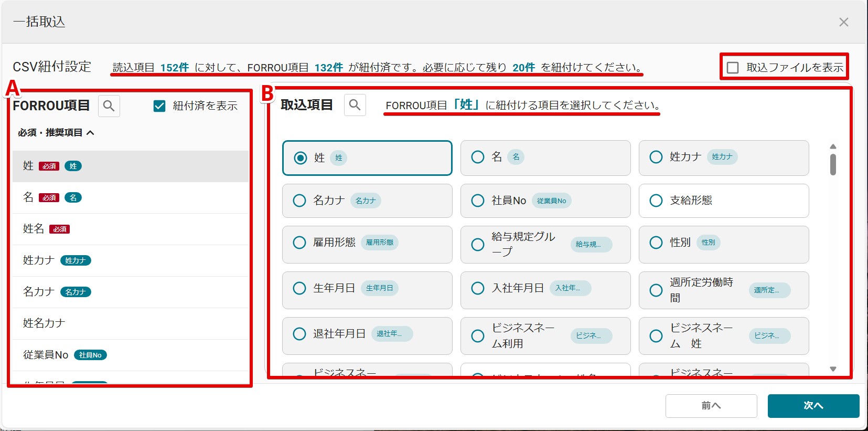Select the 姓 radio option
Viewport: 868px width, 431px height.
point(301,158)
